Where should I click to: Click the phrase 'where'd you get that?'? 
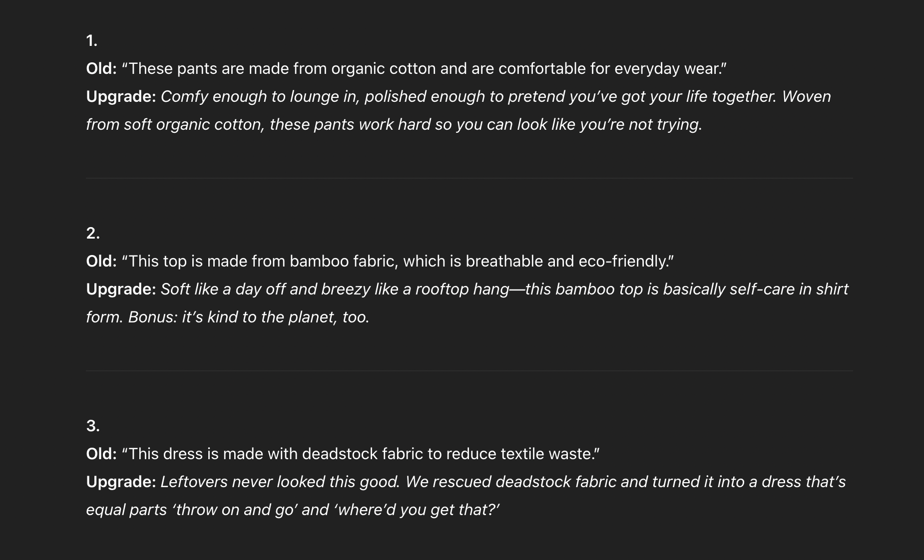[x=417, y=510]
